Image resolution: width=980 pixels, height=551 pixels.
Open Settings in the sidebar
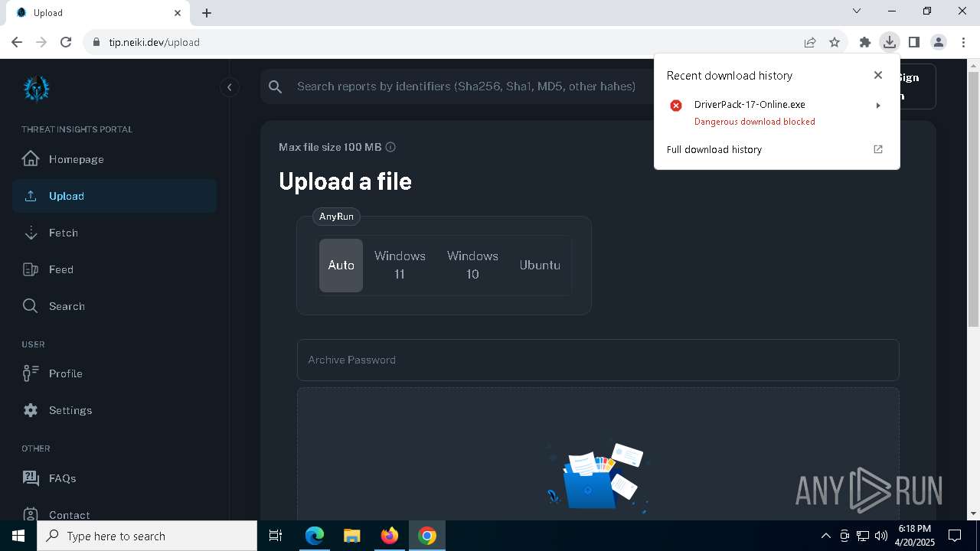click(x=114, y=410)
